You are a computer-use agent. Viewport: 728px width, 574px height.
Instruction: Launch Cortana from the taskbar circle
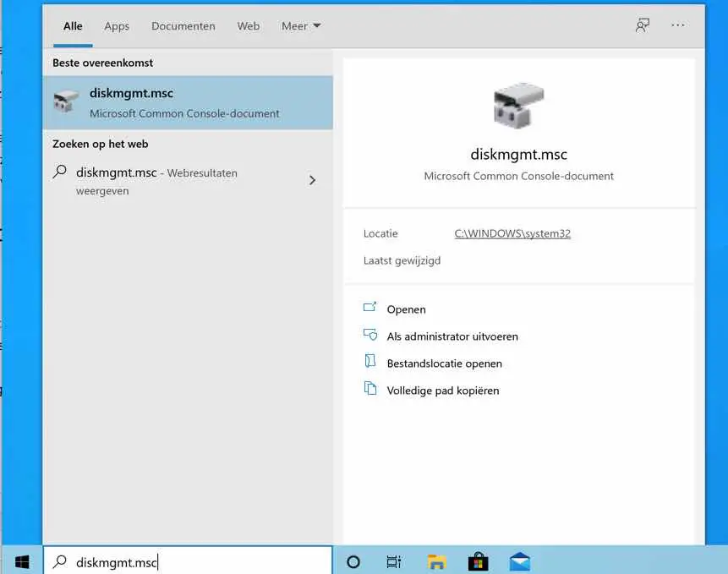tap(353, 562)
